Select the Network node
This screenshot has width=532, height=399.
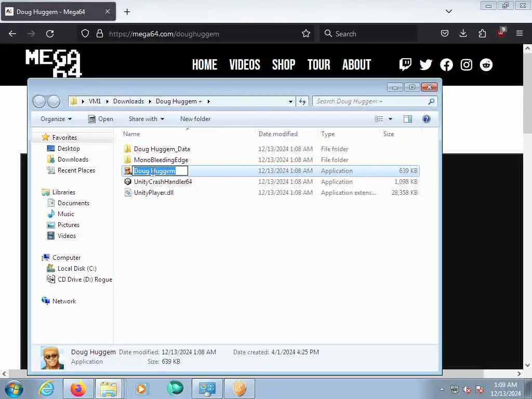64,301
